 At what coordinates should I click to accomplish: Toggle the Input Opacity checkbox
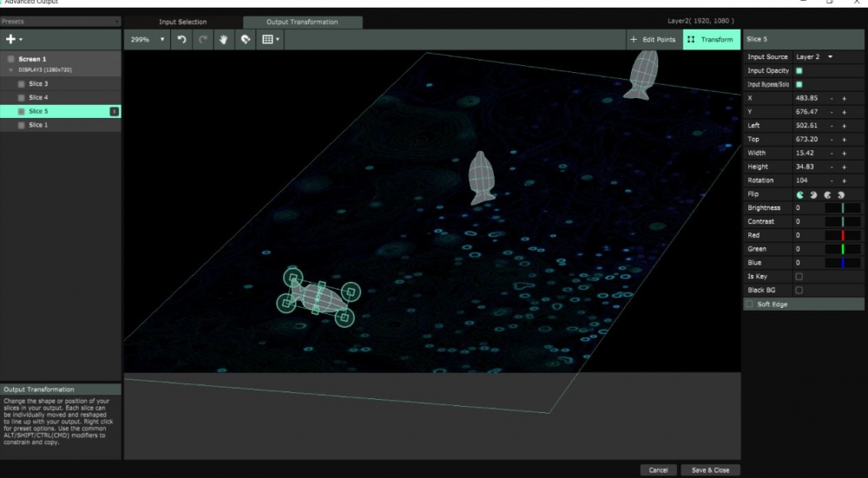point(799,71)
